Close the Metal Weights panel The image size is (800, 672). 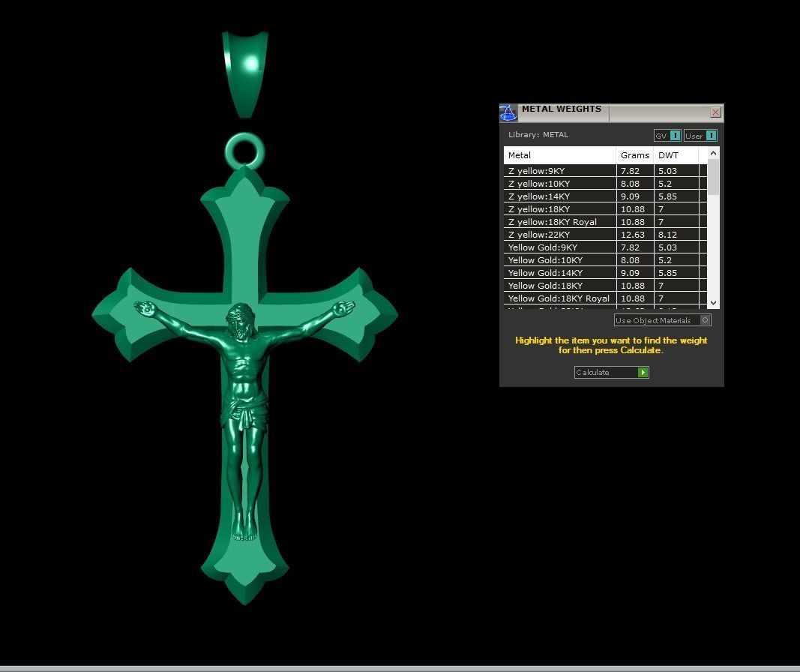click(715, 112)
